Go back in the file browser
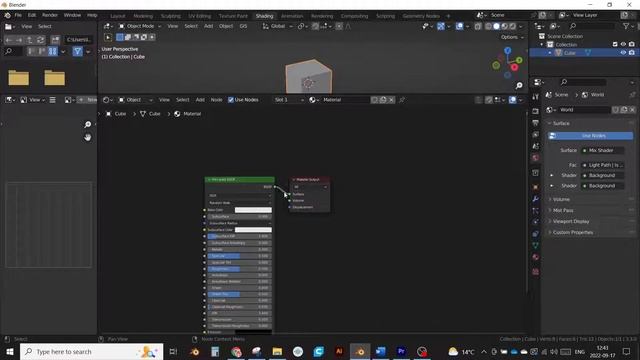640x360 pixels. point(9,40)
